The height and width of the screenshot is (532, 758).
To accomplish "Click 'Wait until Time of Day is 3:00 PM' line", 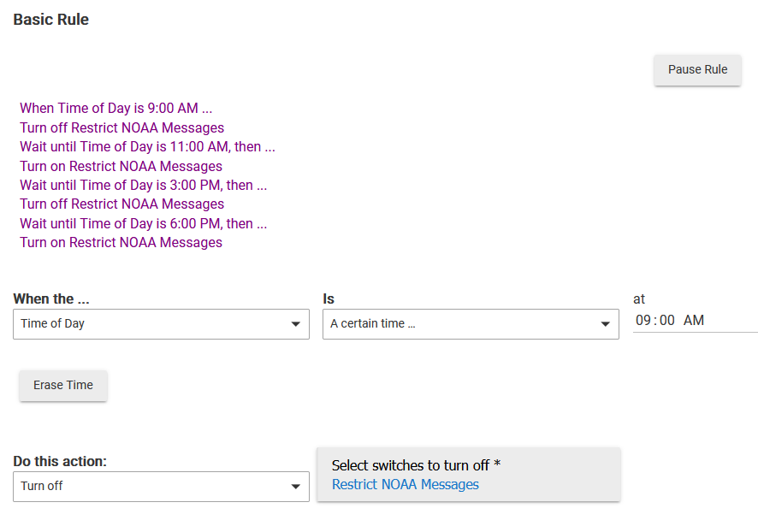I will [x=143, y=185].
